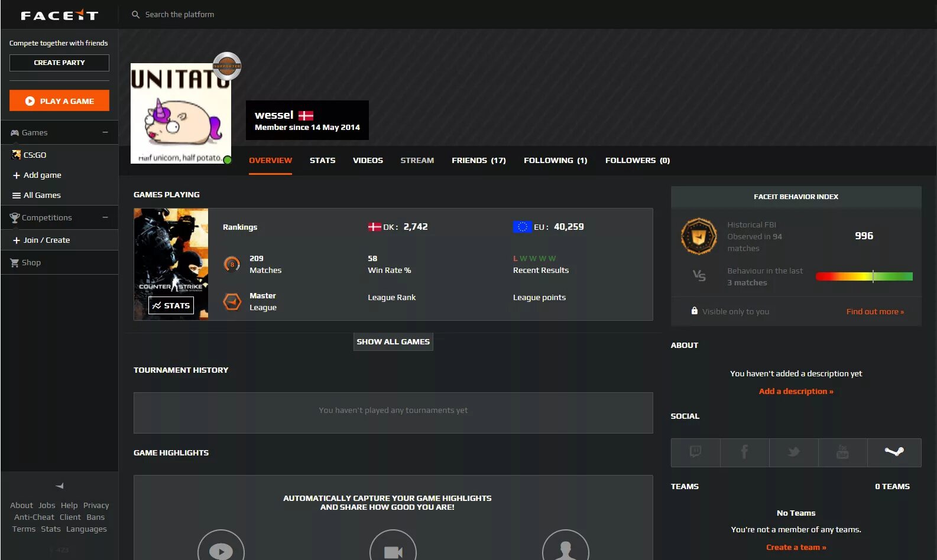This screenshot has height=560, width=937.
Task: Click the Master League badge icon
Action: click(x=232, y=302)
